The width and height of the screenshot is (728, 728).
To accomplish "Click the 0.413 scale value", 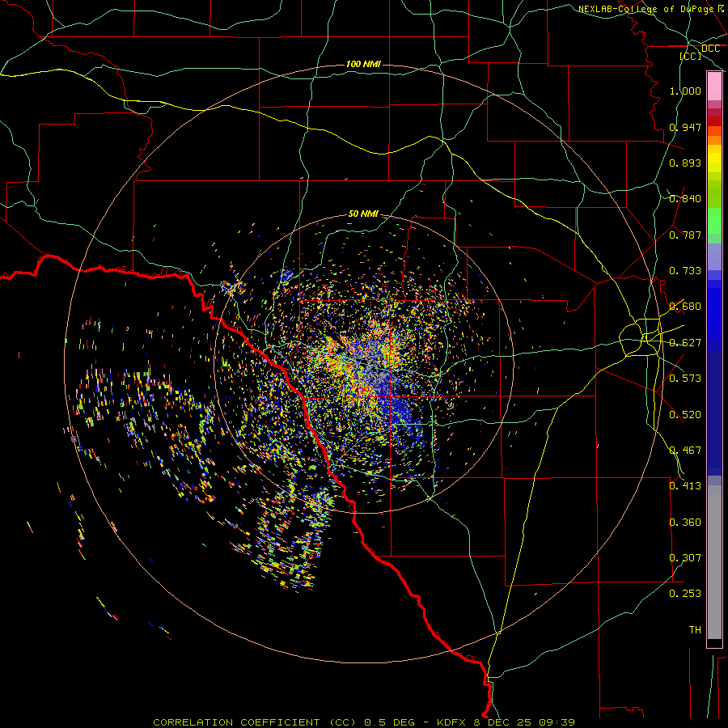I will click(685, 486).
